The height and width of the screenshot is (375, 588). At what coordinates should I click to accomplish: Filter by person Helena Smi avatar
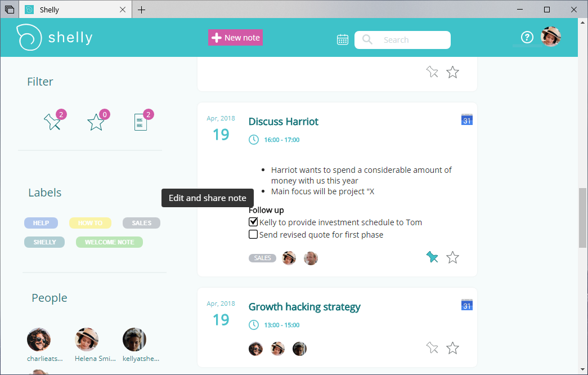coord(87,340)
